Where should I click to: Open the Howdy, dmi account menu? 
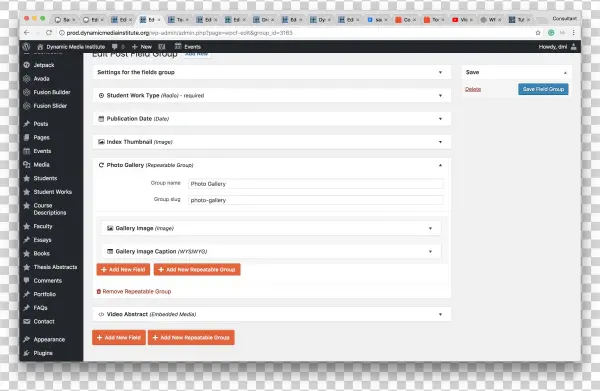point(558,47)
